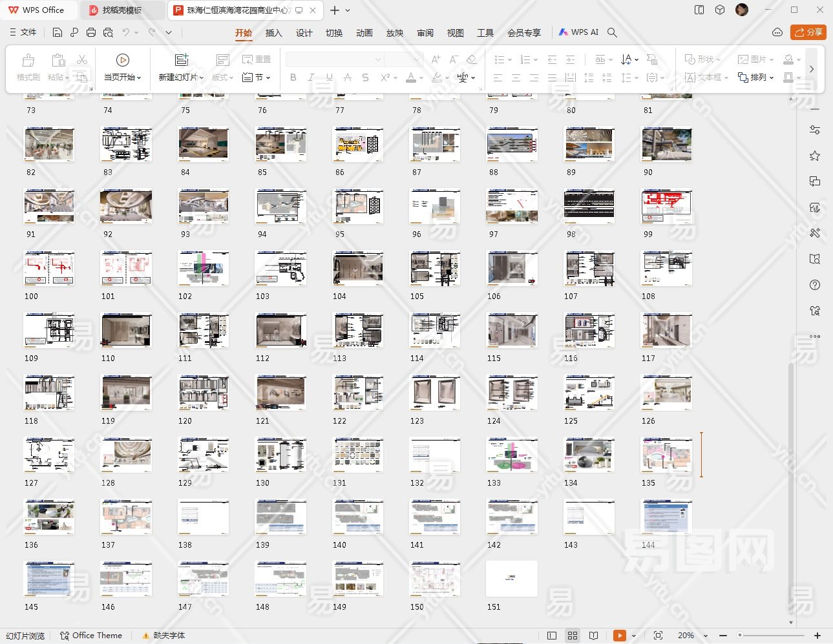Switch to the 动画 (Animation) tab
The image size is (833, 644).
coord(364,33)
